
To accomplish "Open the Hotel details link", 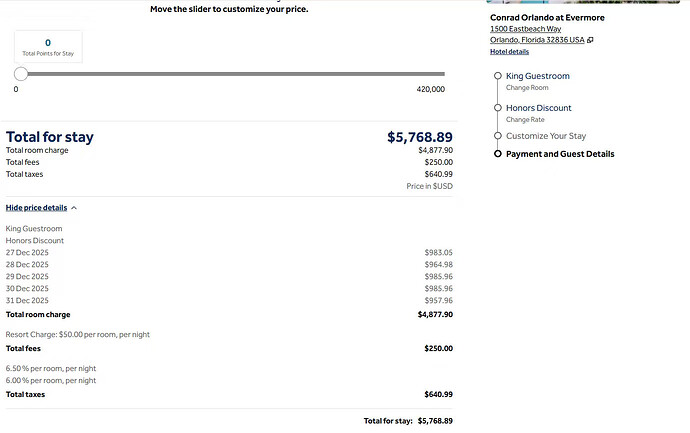I will coord(510,51).
